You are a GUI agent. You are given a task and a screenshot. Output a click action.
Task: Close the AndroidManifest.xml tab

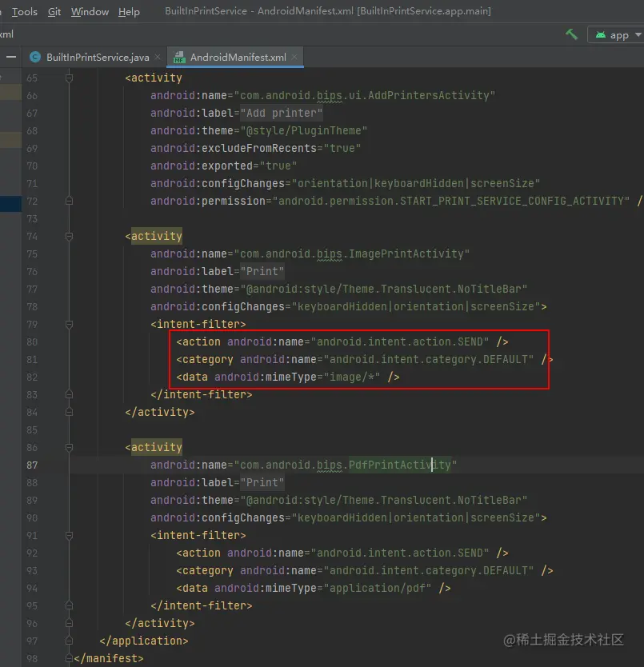point(294,57)
